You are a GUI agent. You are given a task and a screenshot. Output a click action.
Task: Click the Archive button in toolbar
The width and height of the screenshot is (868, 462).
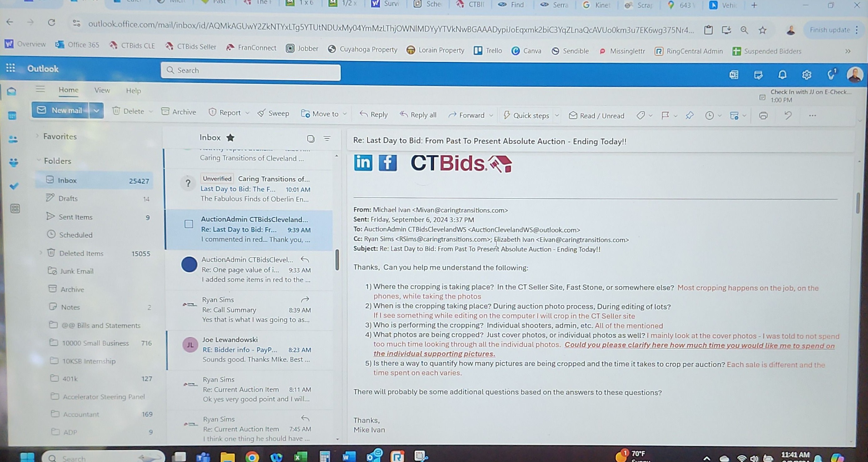tap(179, 112)
